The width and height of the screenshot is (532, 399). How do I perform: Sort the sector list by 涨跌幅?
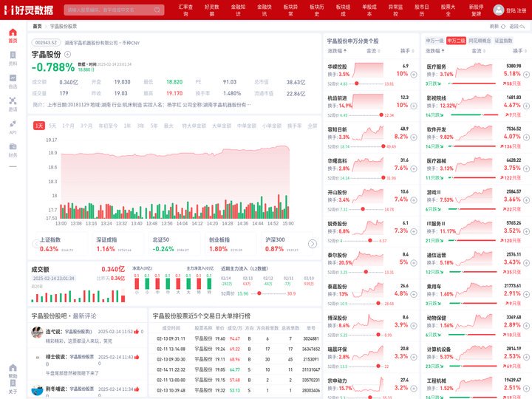click(435, 51)
